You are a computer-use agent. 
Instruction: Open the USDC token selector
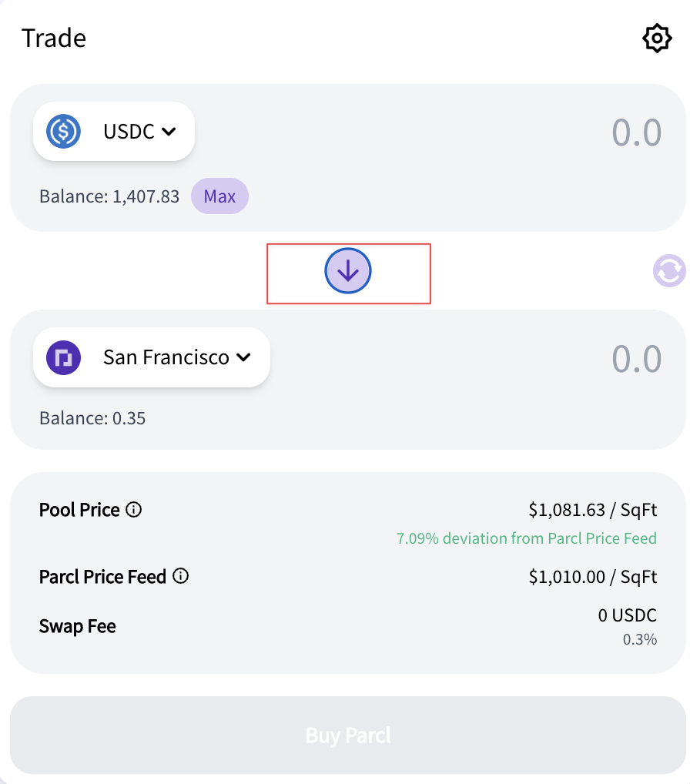[x=114, y=132]
